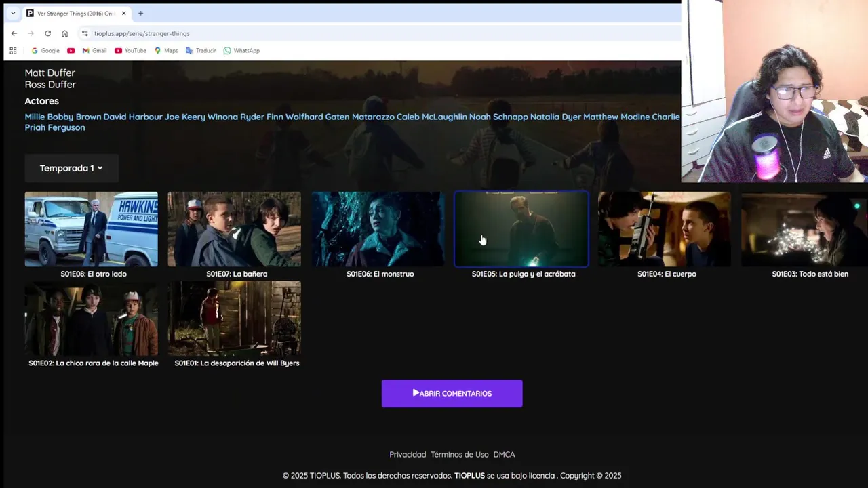
Task: Open episode S01E01 Will Byers thumbnail
Action: pos(235,319)
